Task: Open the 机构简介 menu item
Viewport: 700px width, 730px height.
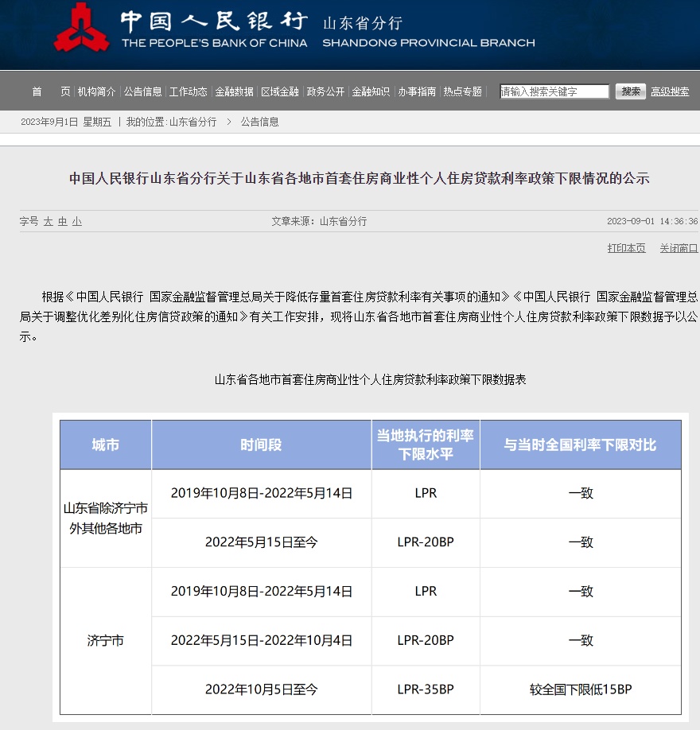Action: point(96,91)
